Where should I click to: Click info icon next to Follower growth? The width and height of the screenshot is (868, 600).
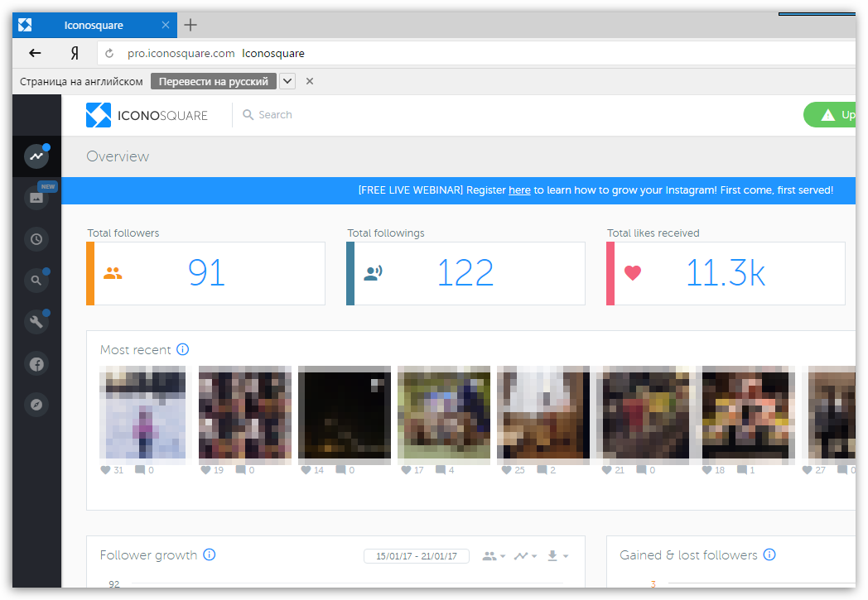point(209,554)
